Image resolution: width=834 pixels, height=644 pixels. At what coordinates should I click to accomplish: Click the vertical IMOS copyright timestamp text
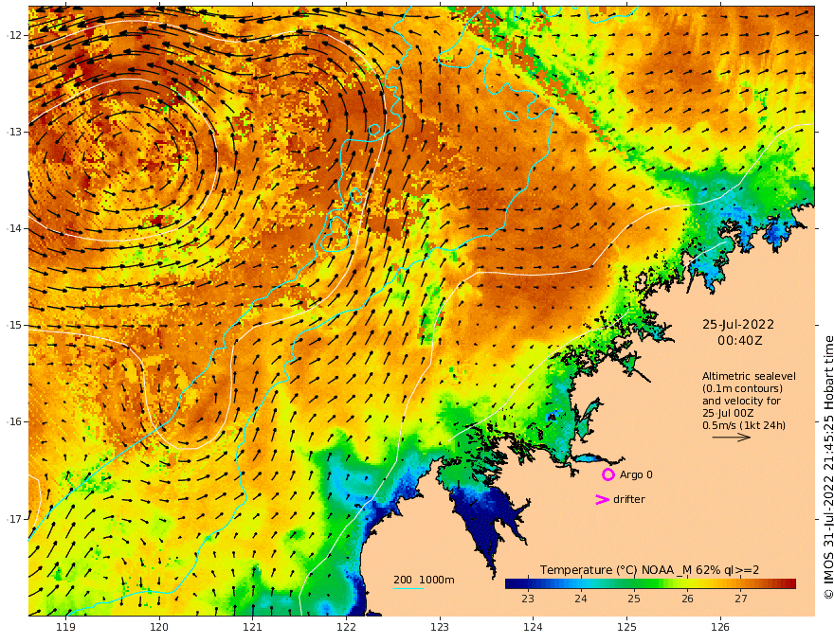[x=827, y=468]
